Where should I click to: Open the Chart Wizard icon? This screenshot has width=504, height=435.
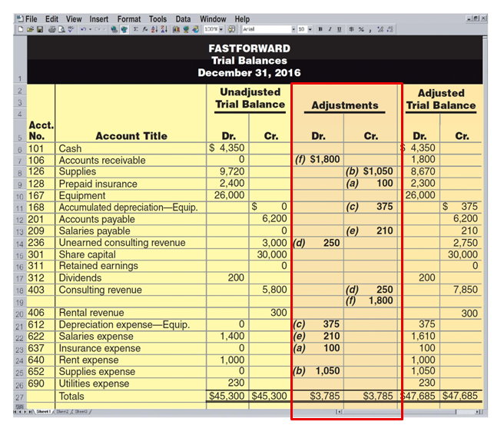[x=176, y=29]
